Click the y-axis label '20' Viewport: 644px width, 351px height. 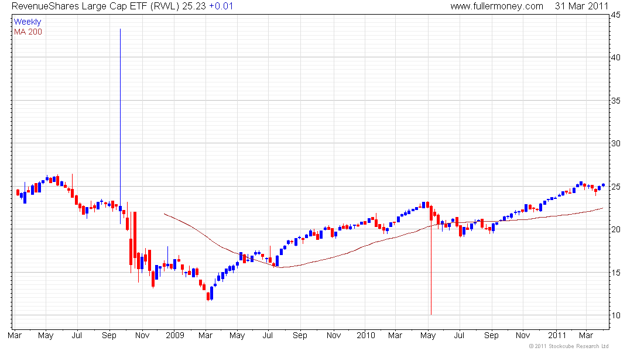615,229
